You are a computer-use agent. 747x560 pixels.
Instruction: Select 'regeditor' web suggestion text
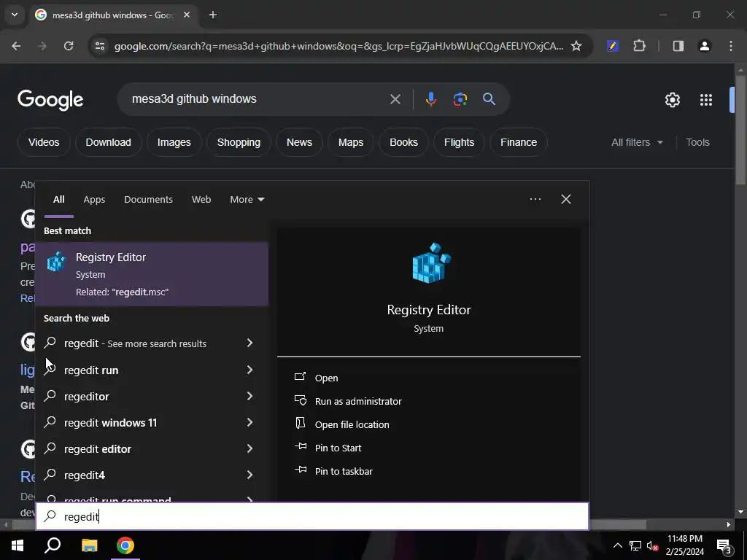point(87,396)
